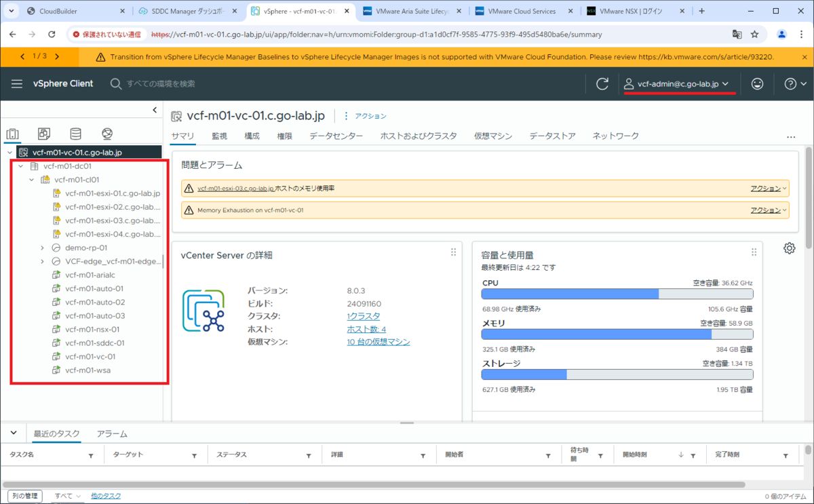Click drag handle on 容量と使用量 card
Screen dimensions: 814x504
[754, 252]
